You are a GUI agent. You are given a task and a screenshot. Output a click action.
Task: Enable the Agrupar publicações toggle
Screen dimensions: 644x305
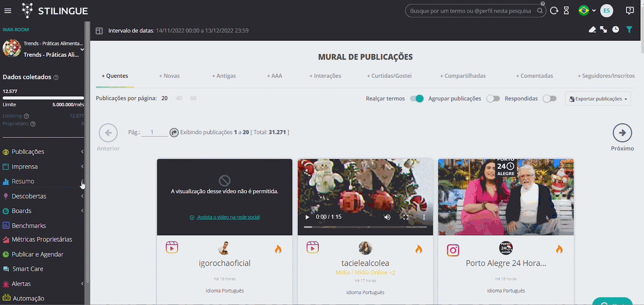coord(493,99)
